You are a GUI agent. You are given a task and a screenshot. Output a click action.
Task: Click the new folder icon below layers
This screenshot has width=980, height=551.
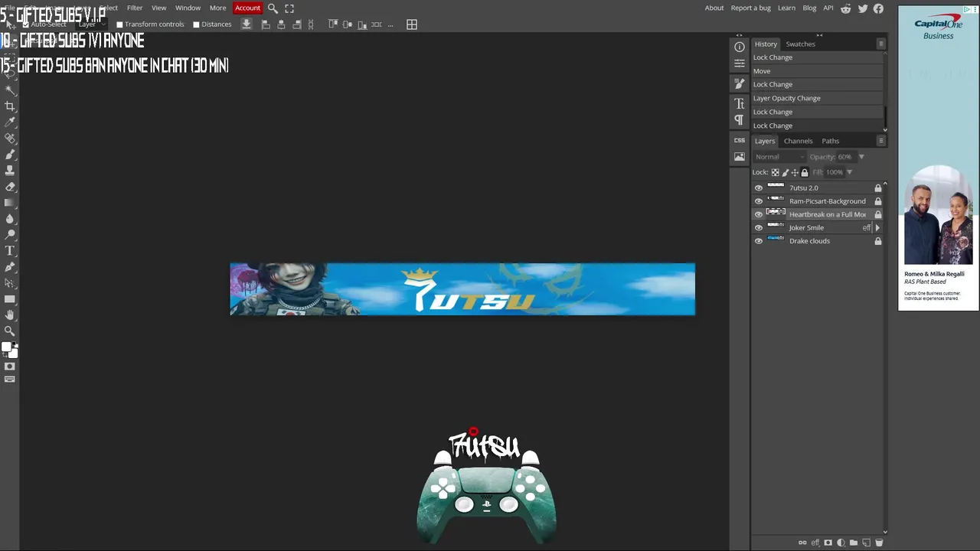(854, 543)
